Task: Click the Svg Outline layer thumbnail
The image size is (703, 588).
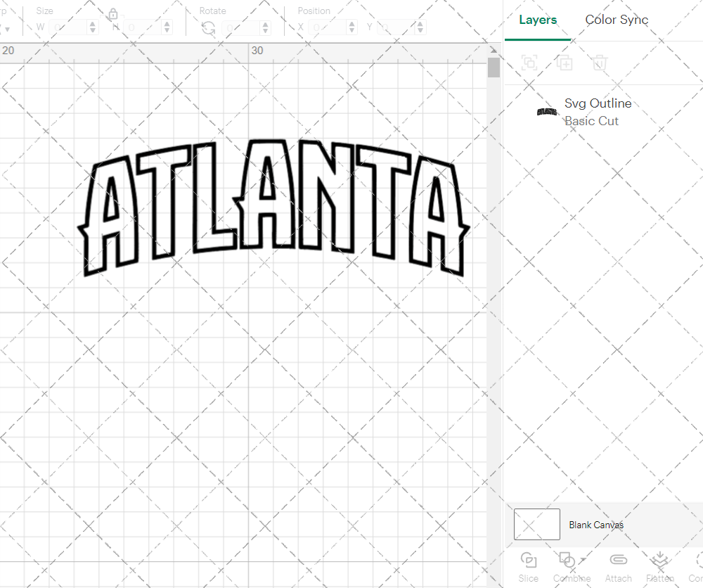Action: click(547, 111)
